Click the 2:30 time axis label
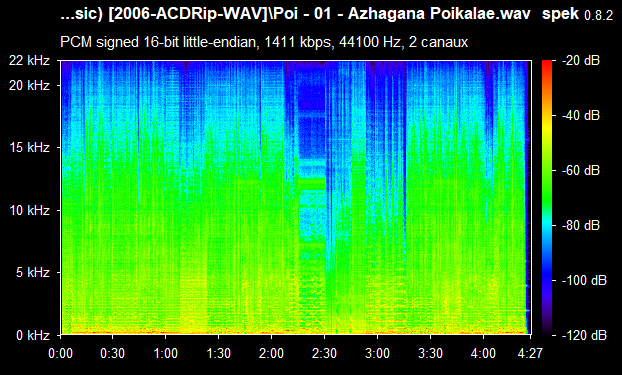 coord(324,353)
